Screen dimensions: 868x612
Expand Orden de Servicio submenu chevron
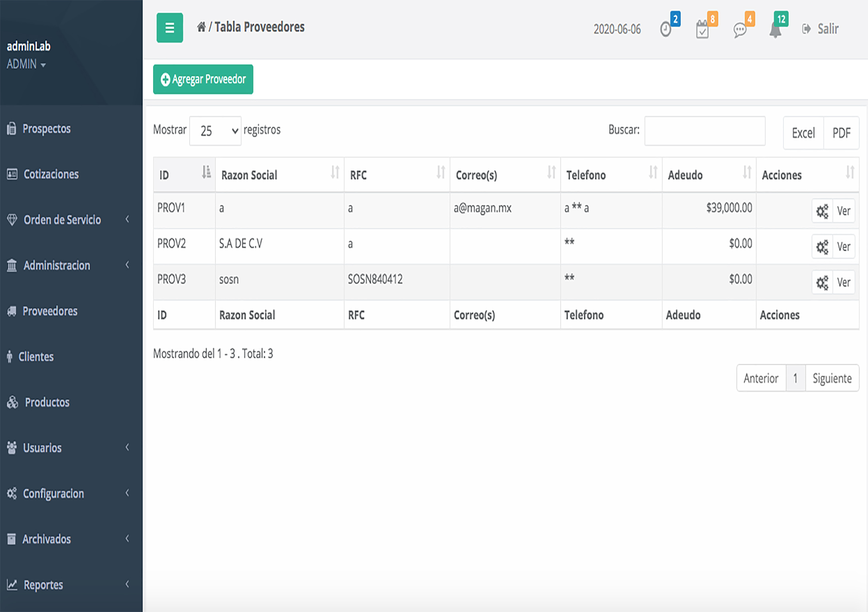(127, 219)
